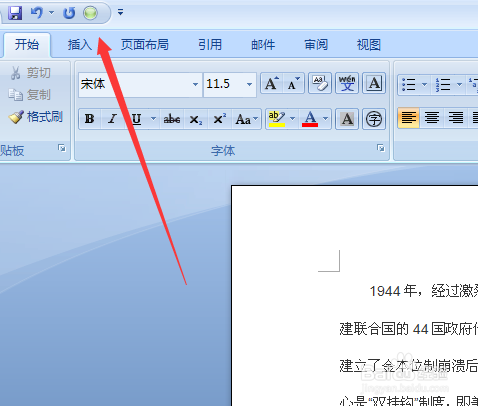The width and height of the screenshot is (478, 406).
Task: Toggle Bold formatting
Action: point(89,119)
